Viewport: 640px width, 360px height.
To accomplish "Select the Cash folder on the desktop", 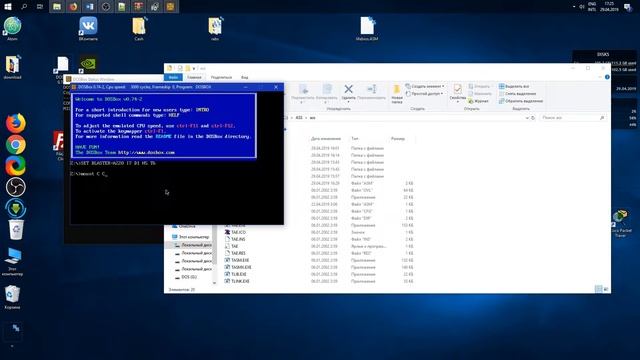I will (139, 29).
